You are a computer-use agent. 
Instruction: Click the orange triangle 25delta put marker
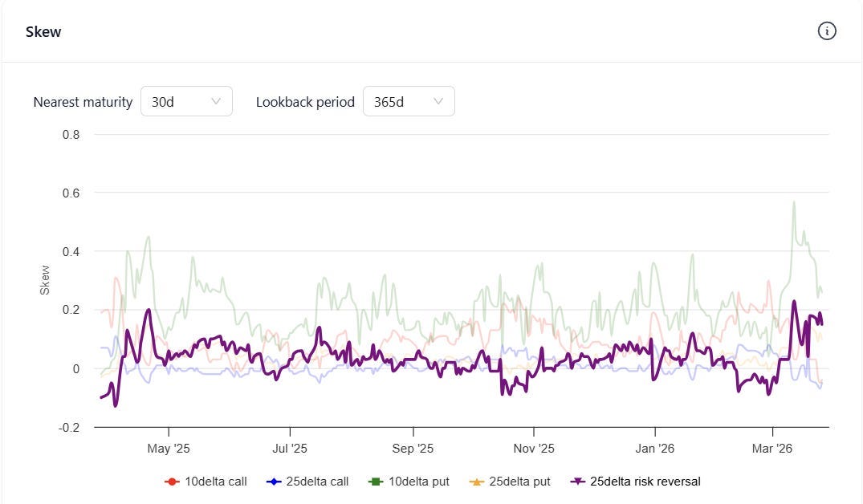click(476, 482)
